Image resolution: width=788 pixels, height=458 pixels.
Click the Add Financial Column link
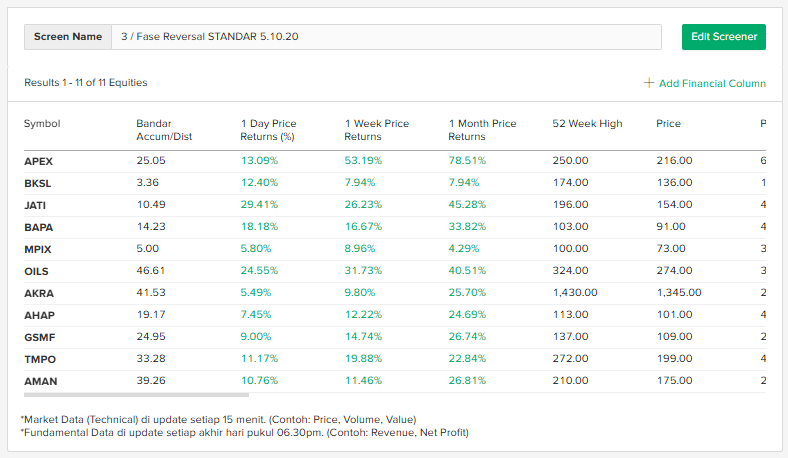712,84
